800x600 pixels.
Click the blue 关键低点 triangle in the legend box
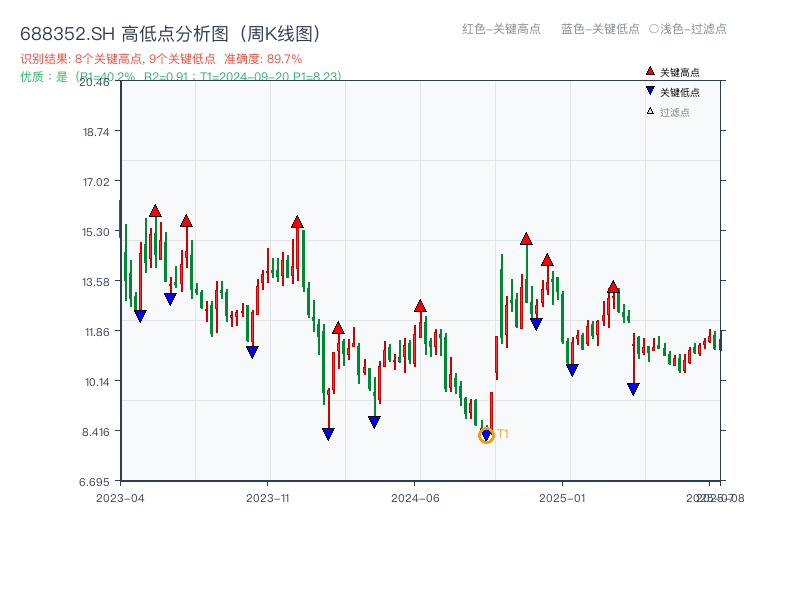point(648,90)
